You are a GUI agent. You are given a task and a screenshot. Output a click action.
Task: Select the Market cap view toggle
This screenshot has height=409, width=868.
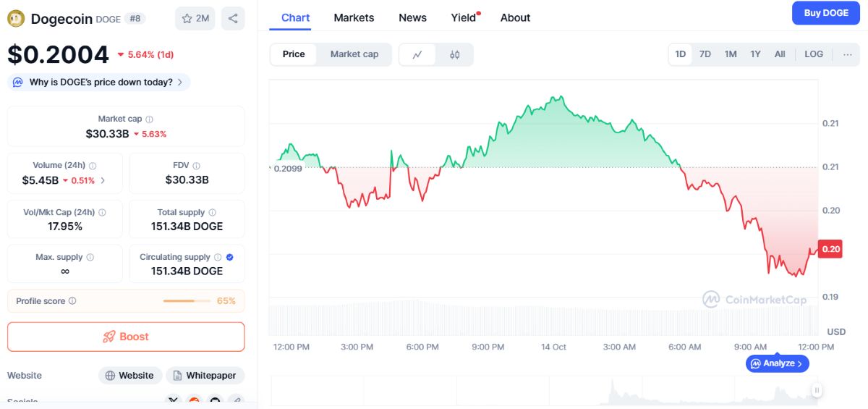pyautogui.click(x=354, y=54)
